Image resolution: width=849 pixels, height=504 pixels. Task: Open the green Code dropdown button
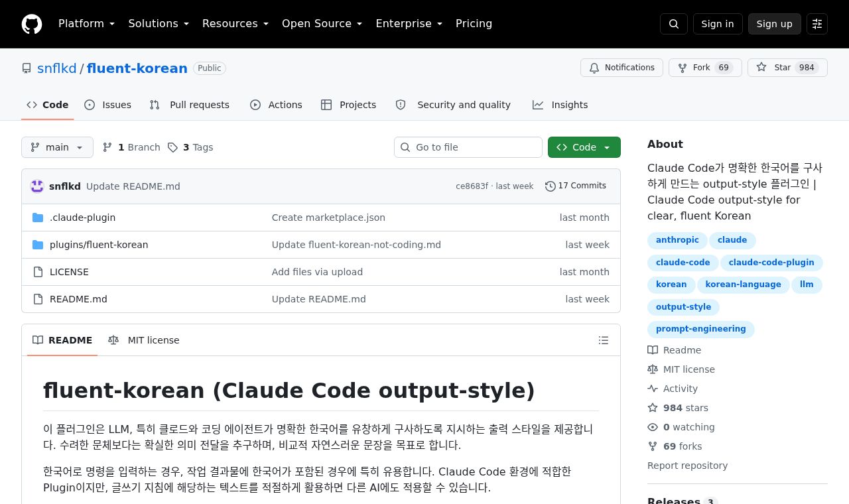click(x=584, y=147)
